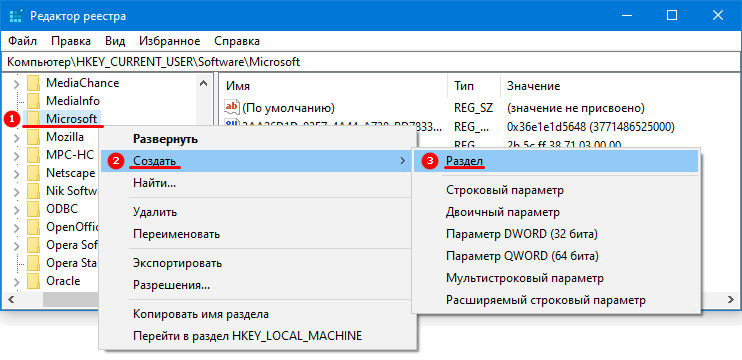Viewport: 742px width, 360px height.
Task: Select Строковый параметр in submenu
Action: 556,190
